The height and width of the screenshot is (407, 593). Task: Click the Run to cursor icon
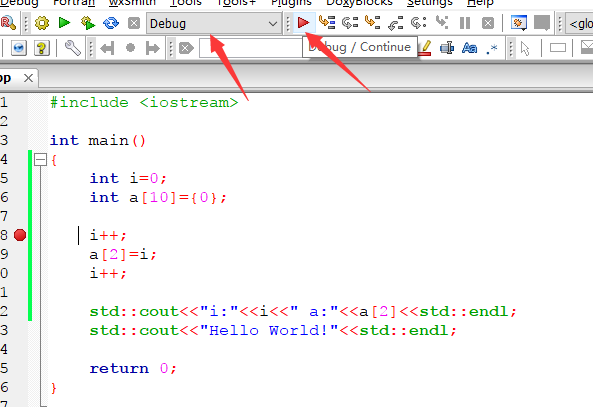click(327, 23)
